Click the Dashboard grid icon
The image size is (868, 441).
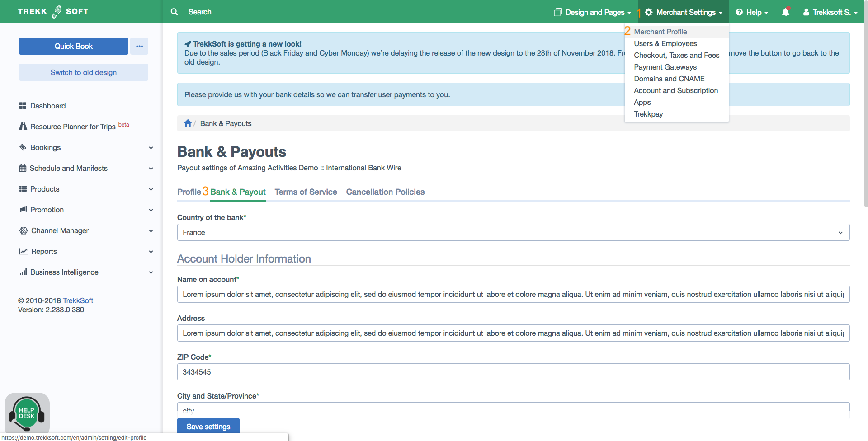tap(23, 106)
